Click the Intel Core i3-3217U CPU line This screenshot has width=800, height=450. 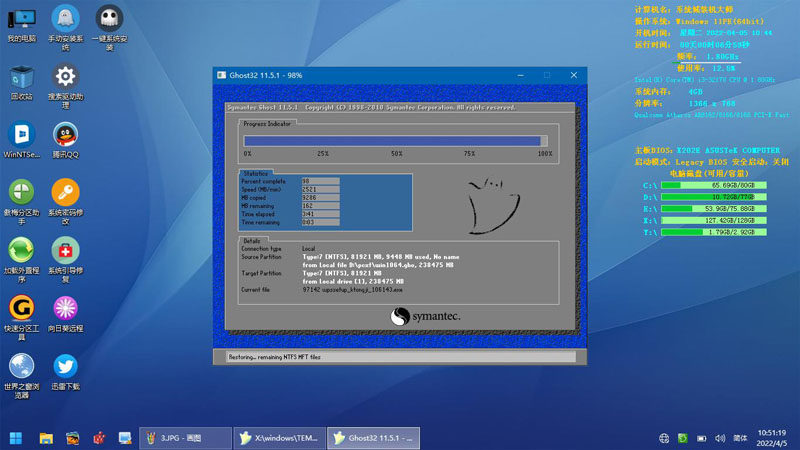click(x=705, y=80)
